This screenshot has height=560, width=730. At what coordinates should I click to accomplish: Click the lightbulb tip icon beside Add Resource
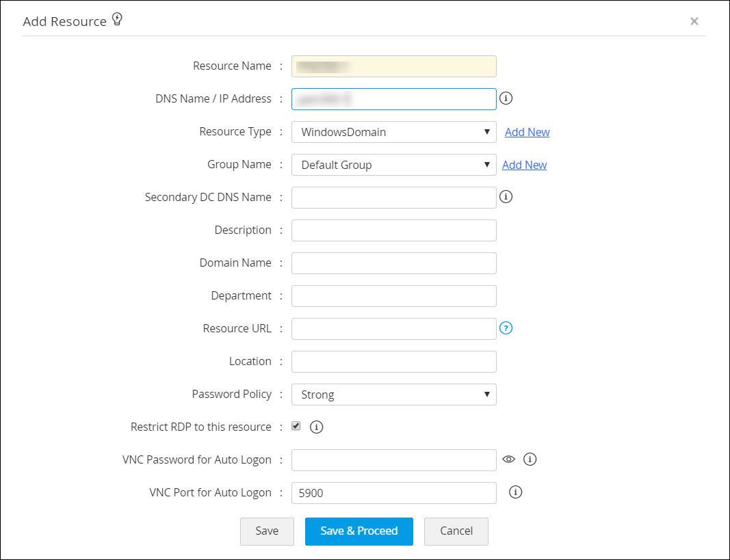tap(117, 20)
